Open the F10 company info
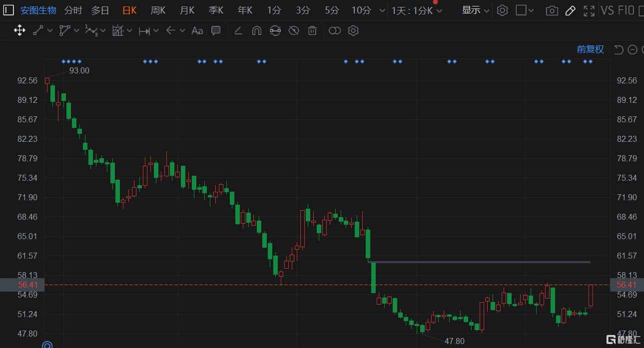This screenshot has height=348, width=644. coord(627,10)
